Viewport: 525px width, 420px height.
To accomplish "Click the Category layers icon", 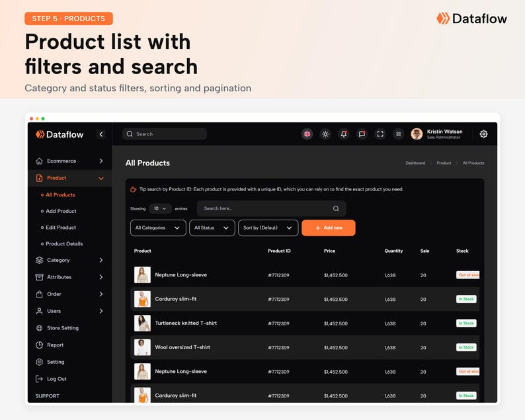I will [x=39, y=260].
